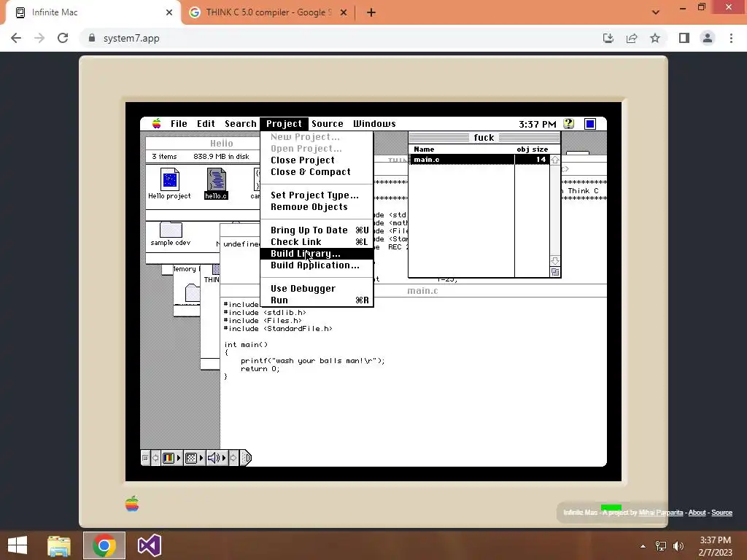
Task: Show hidden system tray icons
Action: pyautogui.click(x=643, y=545)
